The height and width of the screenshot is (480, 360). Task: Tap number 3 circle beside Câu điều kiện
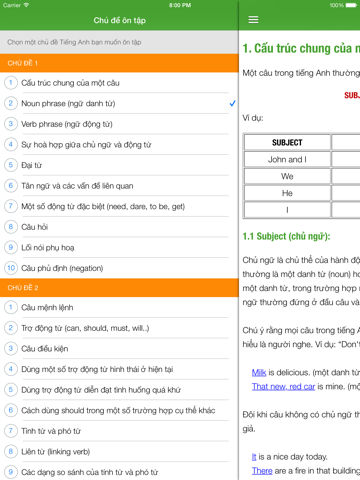pos(11,348)
